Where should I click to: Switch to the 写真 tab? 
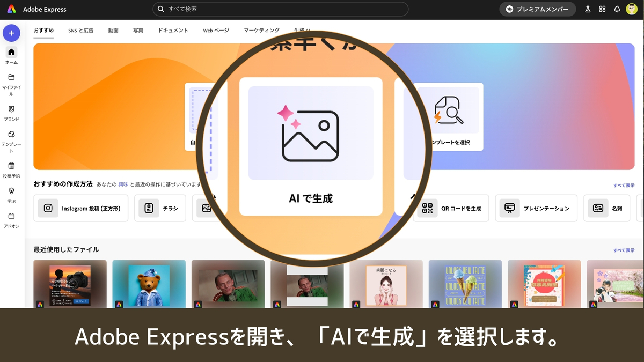point(138,31)
